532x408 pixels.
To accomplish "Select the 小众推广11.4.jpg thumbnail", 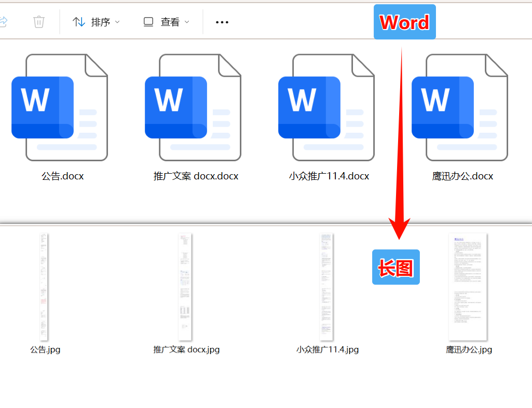I will (326, 286).
